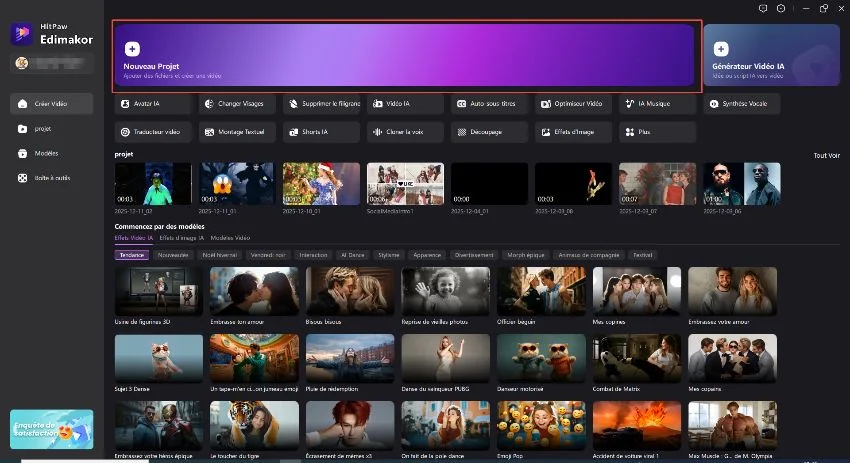Open the Avatar IA tool
Screen dimensions: 850x463
click(151, 104)
